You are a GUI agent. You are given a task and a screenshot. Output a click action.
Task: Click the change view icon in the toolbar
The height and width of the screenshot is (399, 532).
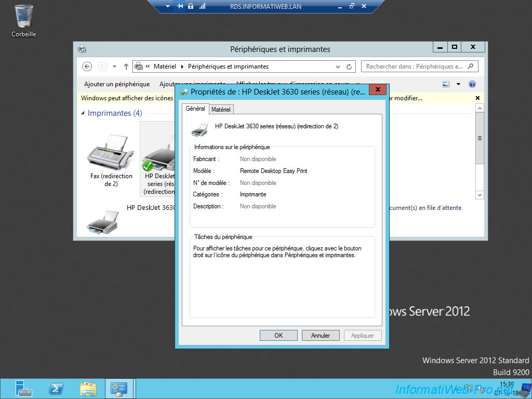446,84
